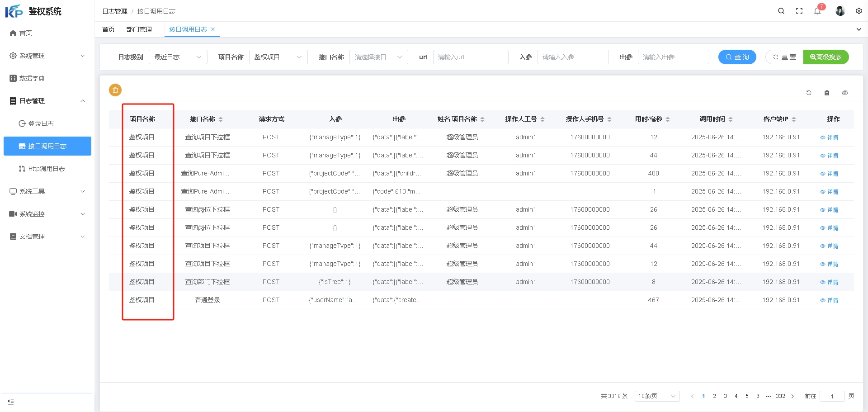The height and width of the screenshot is (412, 868).
Task: Open Http调用日志 in the sidebar
Action: [47, 169]
